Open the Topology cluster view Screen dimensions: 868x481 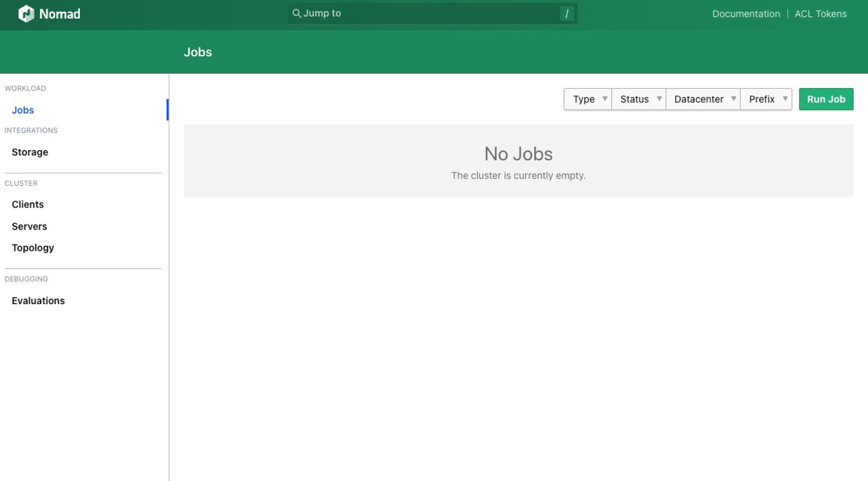click(x=33, y=247)
